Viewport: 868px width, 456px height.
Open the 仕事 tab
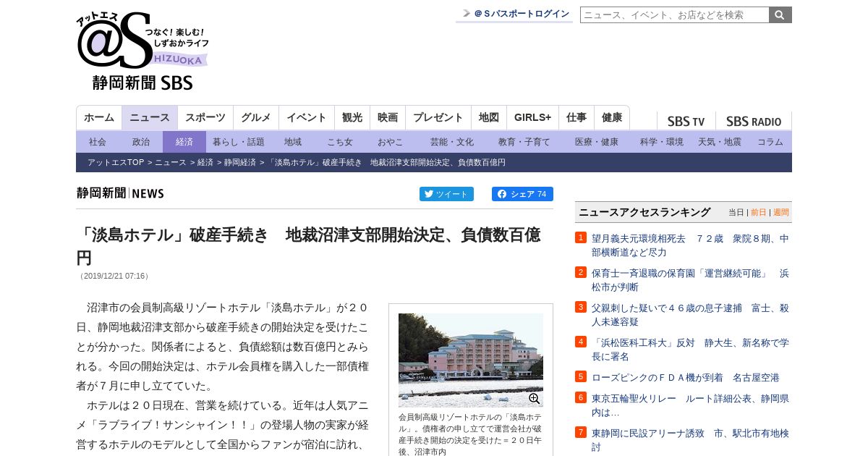click(576, 118)
